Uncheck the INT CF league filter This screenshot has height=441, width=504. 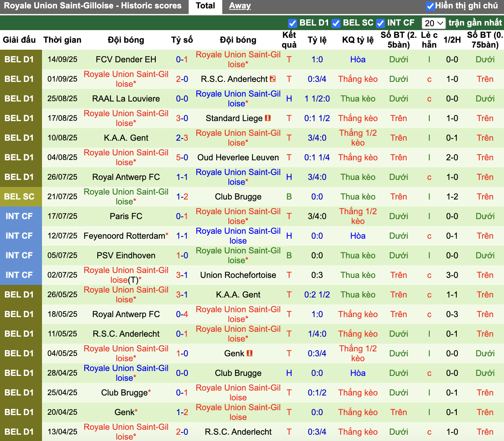380,23
